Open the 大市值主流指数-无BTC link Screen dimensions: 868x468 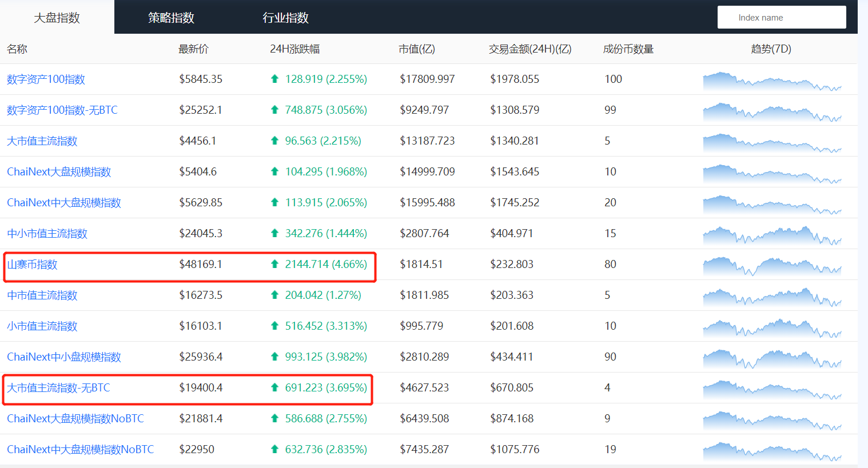[x=58, y=388]
